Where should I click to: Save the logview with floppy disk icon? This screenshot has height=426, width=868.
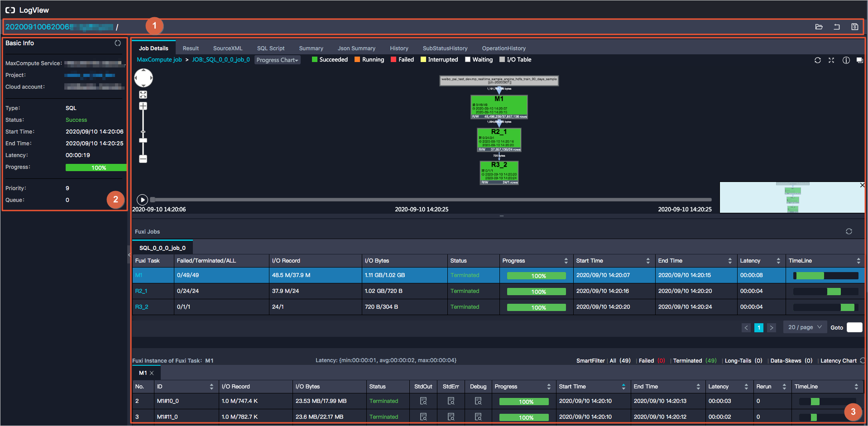(x=855, y=27)
